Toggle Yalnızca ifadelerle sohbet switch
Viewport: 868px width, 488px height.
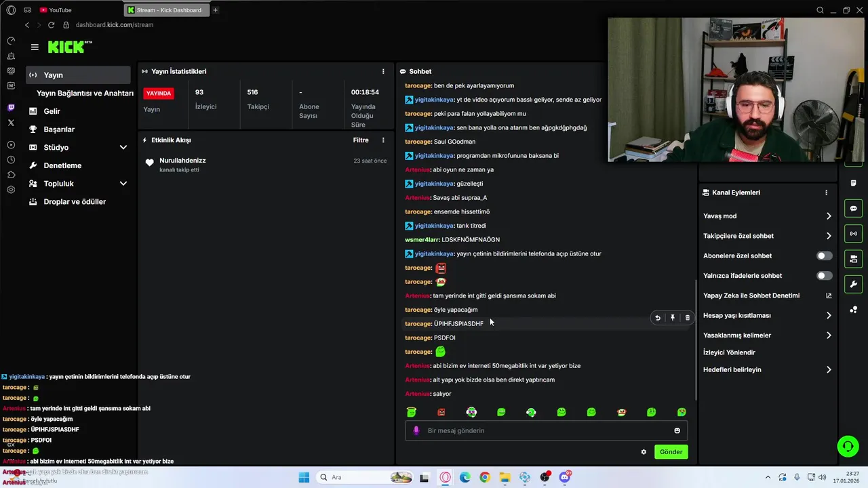[824, 276]
